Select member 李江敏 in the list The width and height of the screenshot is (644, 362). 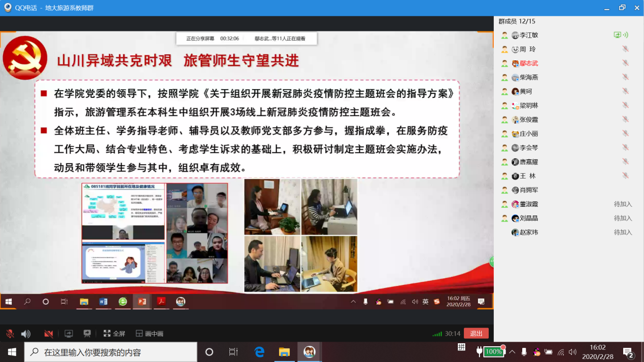528,35
